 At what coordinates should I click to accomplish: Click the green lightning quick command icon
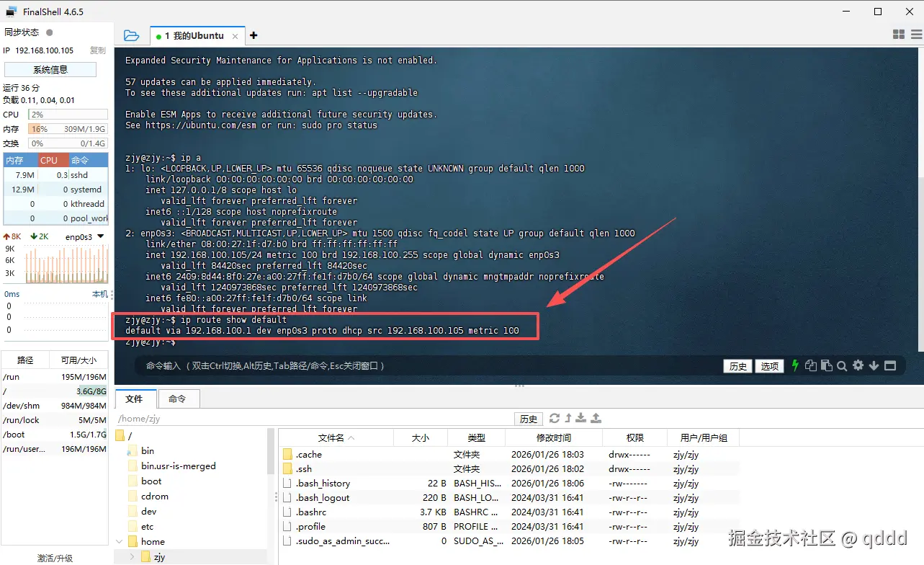click(x=795, y=365)
